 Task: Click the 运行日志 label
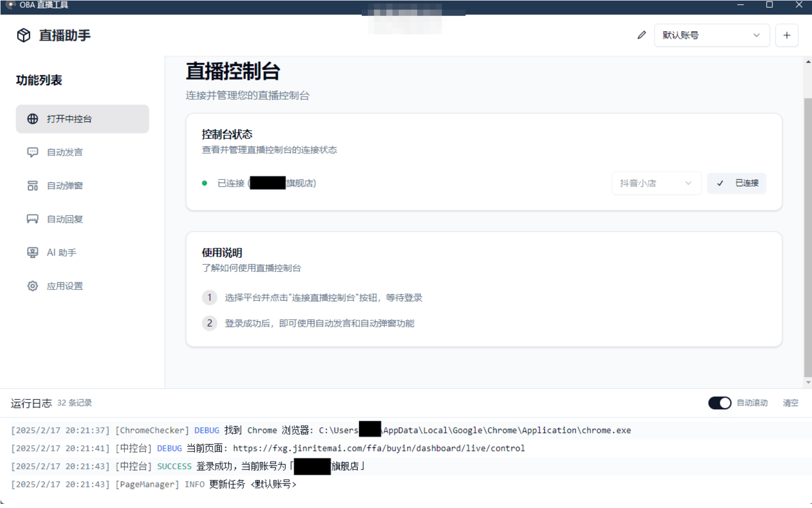click(31, 403)
